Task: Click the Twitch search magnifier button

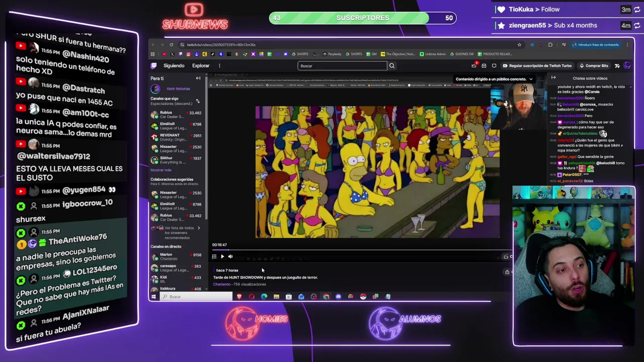Action: tap(392, 66)
